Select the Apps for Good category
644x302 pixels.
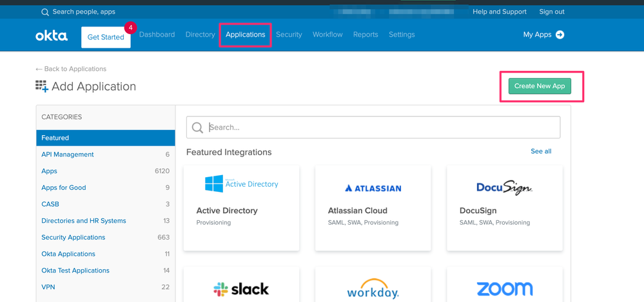(106, 187)
